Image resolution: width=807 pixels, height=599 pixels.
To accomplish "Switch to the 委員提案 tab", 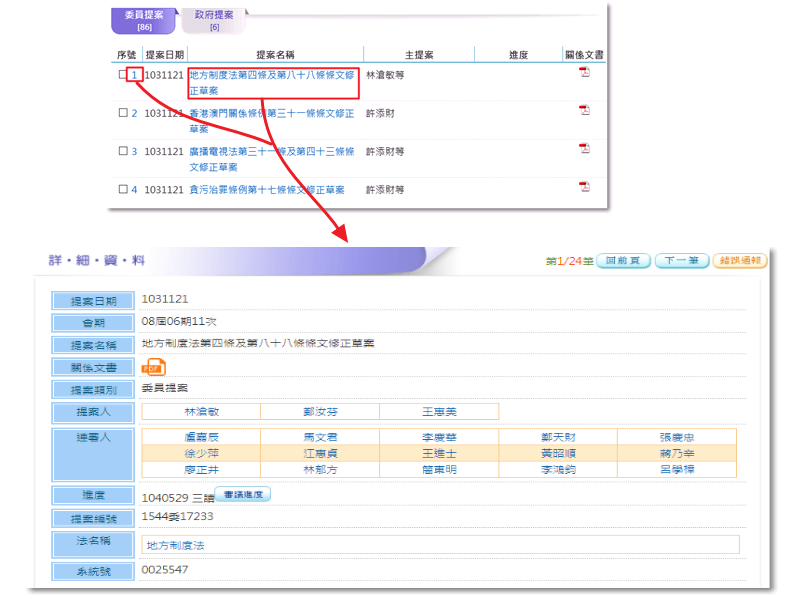I will (x=144, y=20).
